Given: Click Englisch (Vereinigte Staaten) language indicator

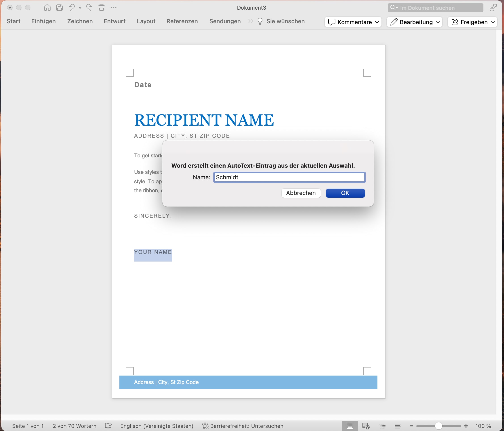Looking at the screenshot, I should point(157,426).
